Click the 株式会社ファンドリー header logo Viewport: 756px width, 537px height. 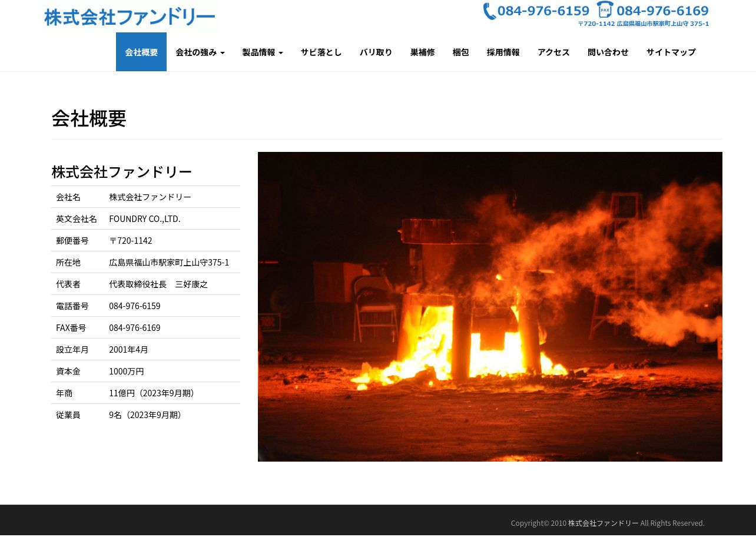pos(130,16)
